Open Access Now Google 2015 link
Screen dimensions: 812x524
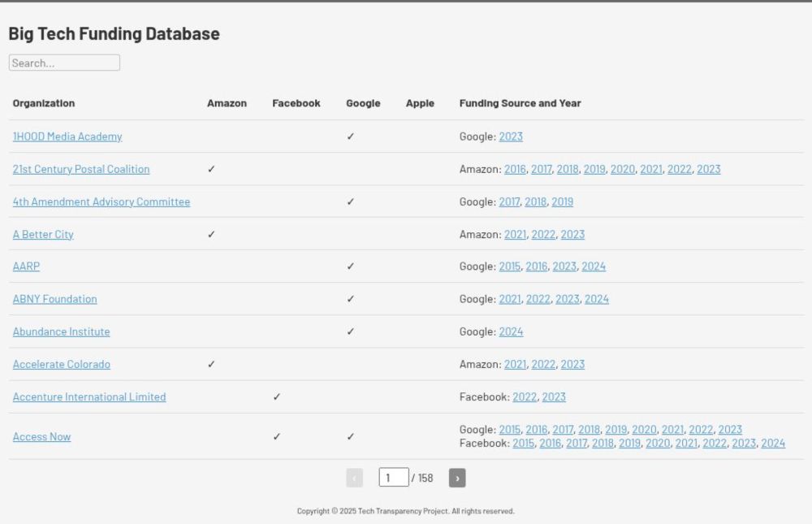coord(510,430)
